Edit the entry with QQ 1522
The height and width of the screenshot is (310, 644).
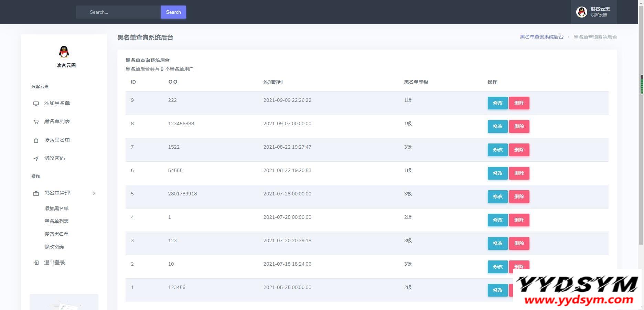pos(497,150)
